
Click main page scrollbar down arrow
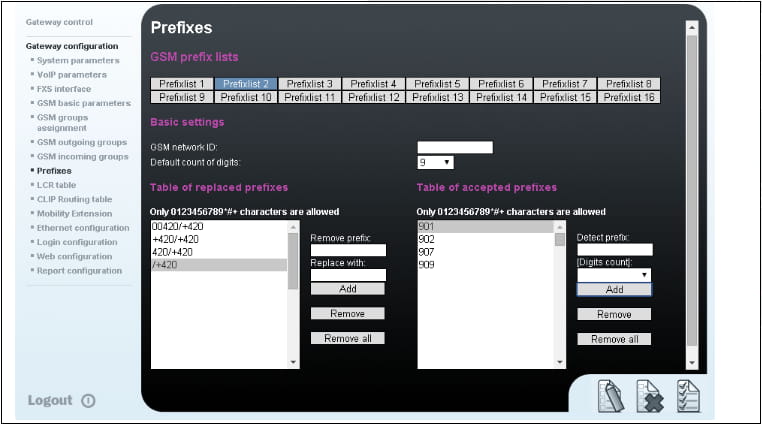point(692,363)
